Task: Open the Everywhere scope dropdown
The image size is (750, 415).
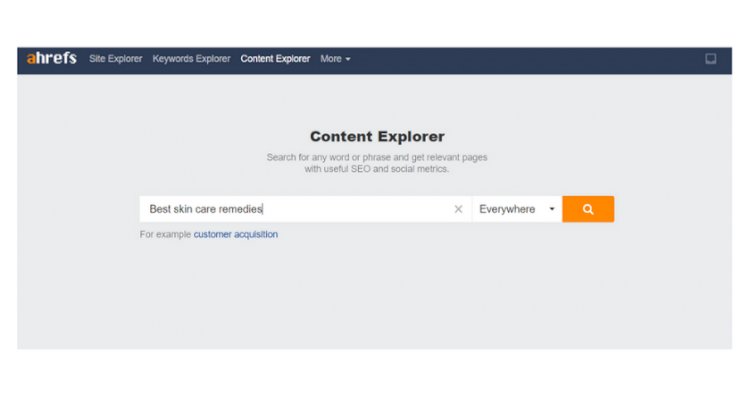Action: click(x=517, y=209)
